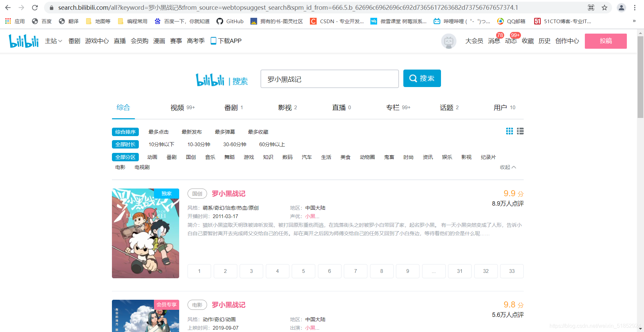Open the 图灵社区 bookmark
This screenshot has height=332, width=644.
277,21
